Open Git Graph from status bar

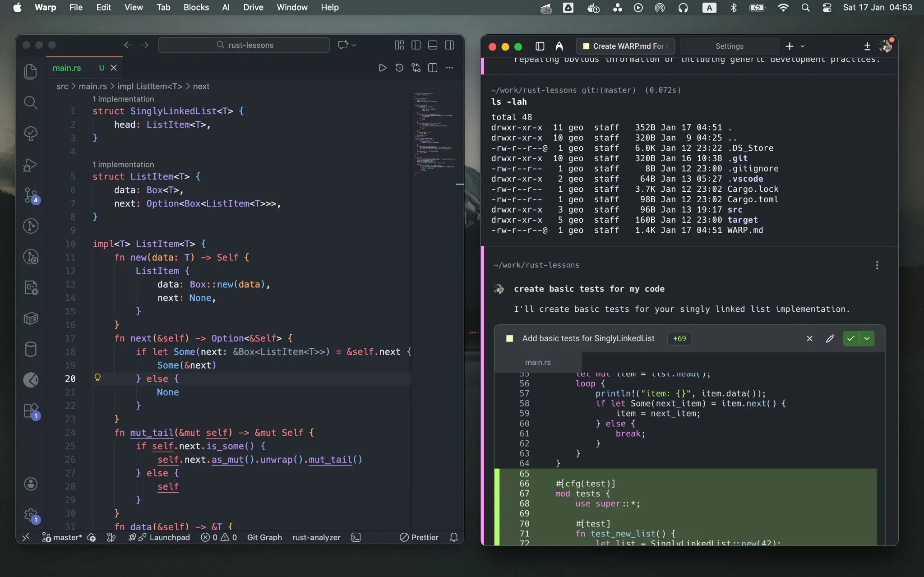point(264,537)
